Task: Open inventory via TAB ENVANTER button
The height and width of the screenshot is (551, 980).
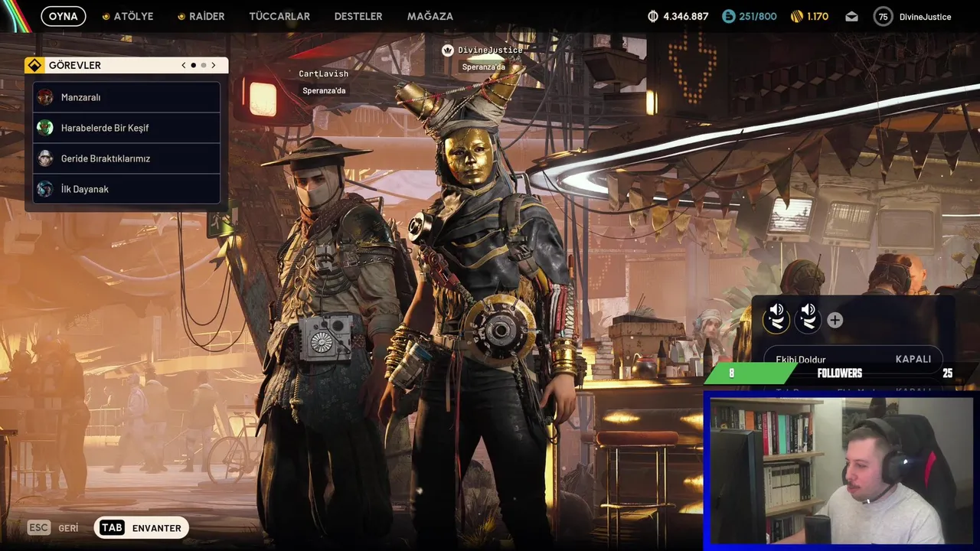Action: coord(142,527)
